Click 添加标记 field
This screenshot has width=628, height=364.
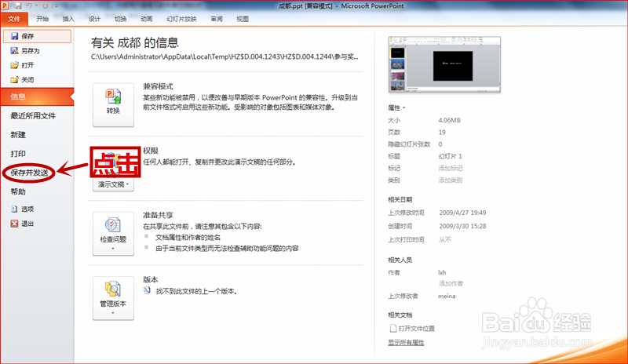click(x=451, y=168)
